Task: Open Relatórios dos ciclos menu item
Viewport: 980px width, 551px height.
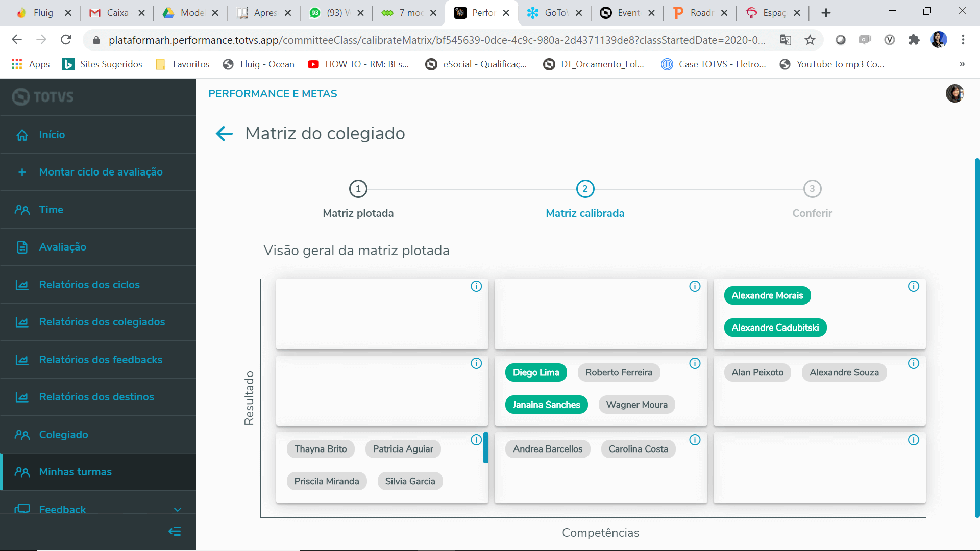Action: (98, 285)
